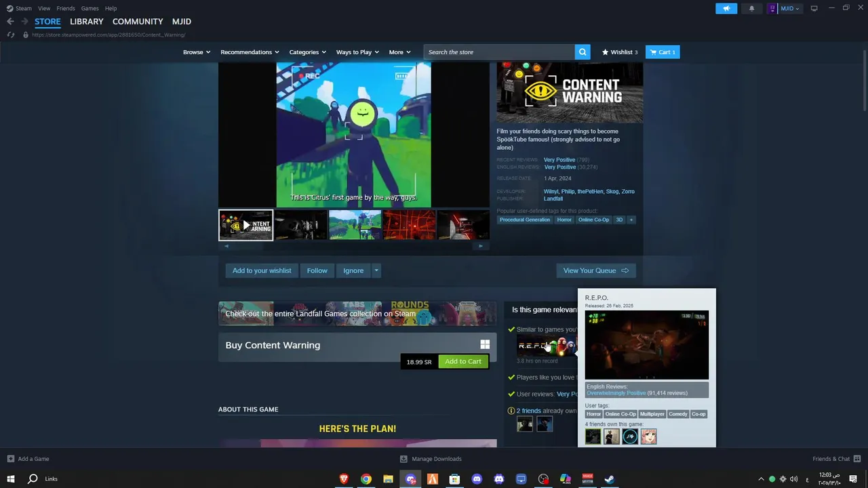Open the announcements megaphone button
Viewport: 868px width, 488px height.
[726, 8]
